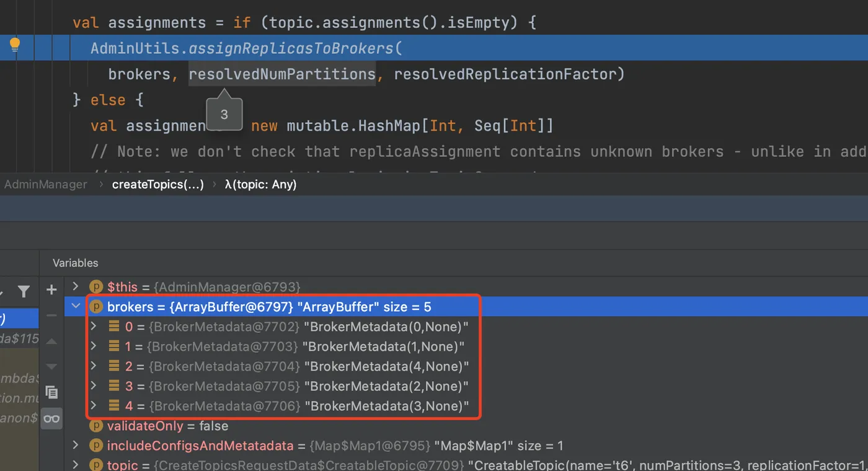Expand broker element 0 BrokerMetadata@7702
Screen dimensions: 868x471
94,326
